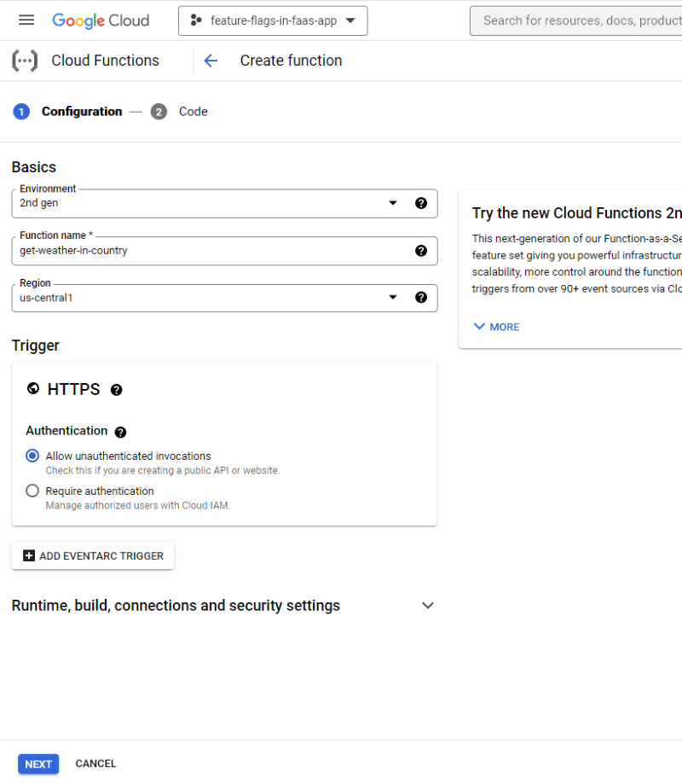Click the Cloud Functions product icon
682x784 pixels.
point(24,61)
